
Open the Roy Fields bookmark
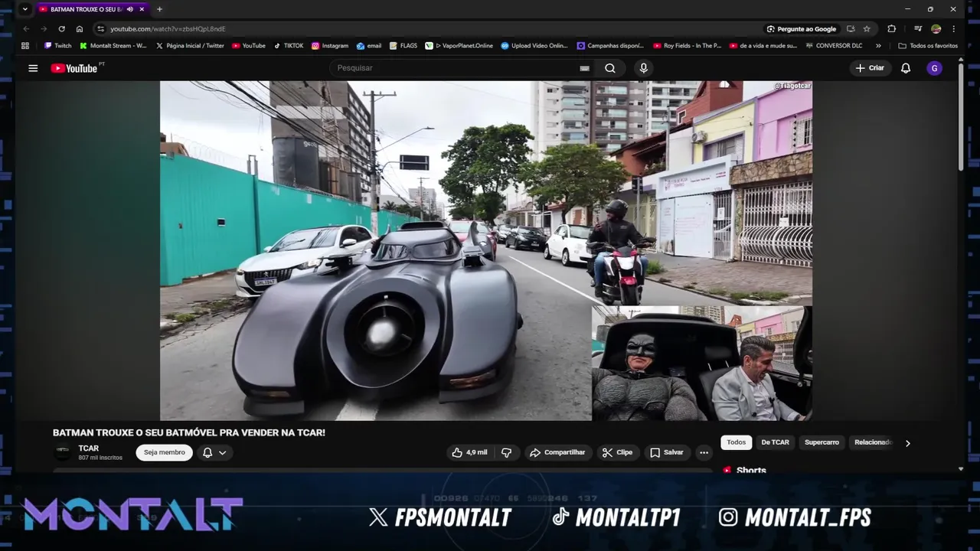pyautogui.click(x=687, y=46)
